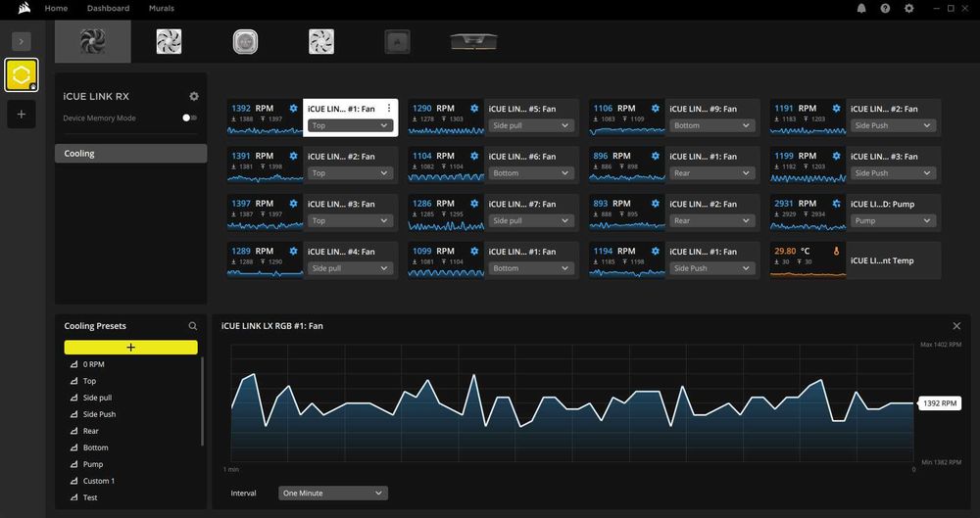Open three-dot menu on the #1 Fan card
980x518 pixels.
tap(389, 108)
